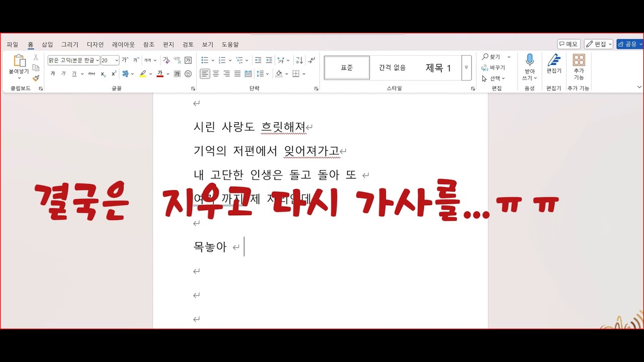The width and height of the screenshot is (644, 362).
Task: Click the Multilevel list icon
Action: pos(239,60)
